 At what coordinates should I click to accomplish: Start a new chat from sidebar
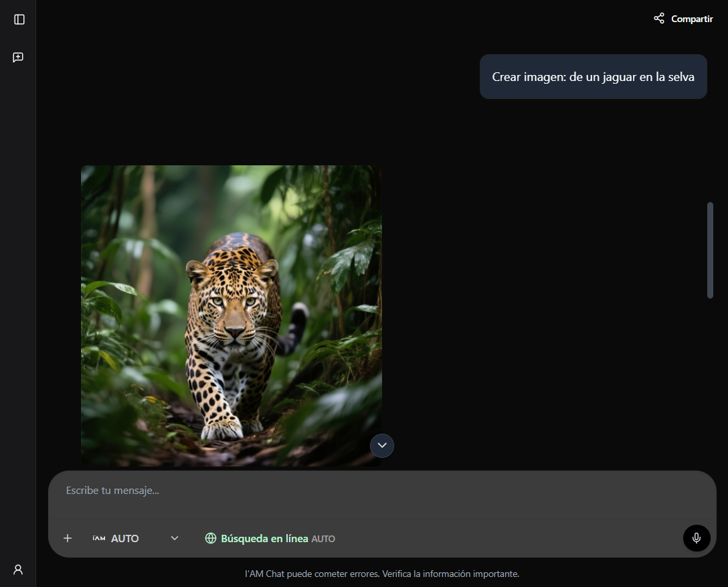click(x=19, y=58)
